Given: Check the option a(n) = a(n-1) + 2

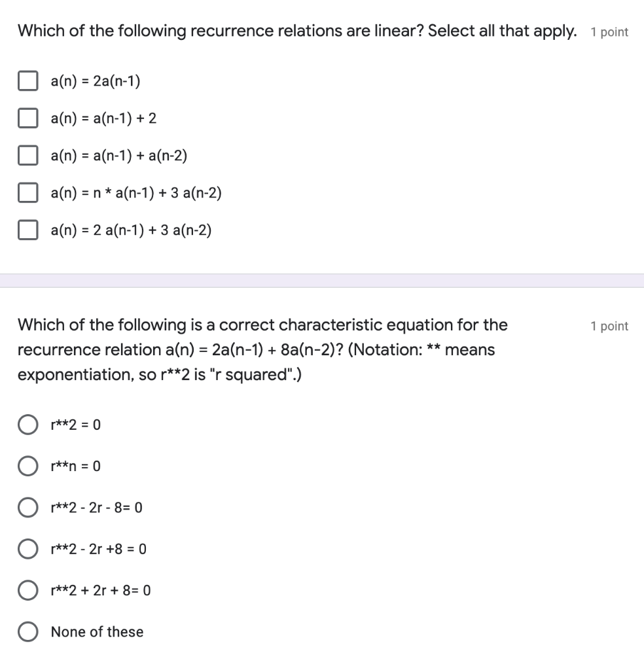Looking at the screenshot, I should click(x=27, y=118).
